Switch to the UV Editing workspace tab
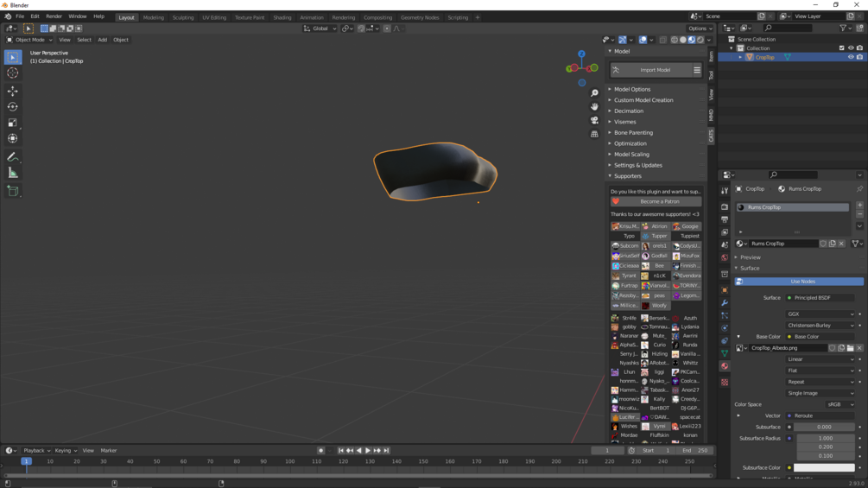 point(214,17)
